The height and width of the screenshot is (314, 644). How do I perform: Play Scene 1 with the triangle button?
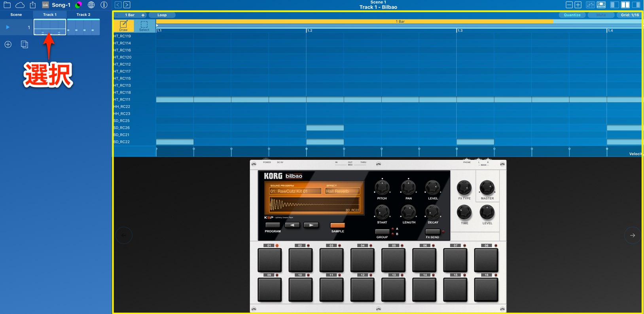(x=8, y=27)
